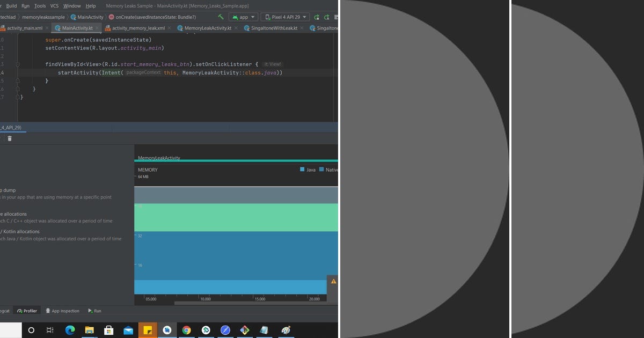The image size is (644, 338).
Task: Open the VCS menu
Action: tap(54, 6)
